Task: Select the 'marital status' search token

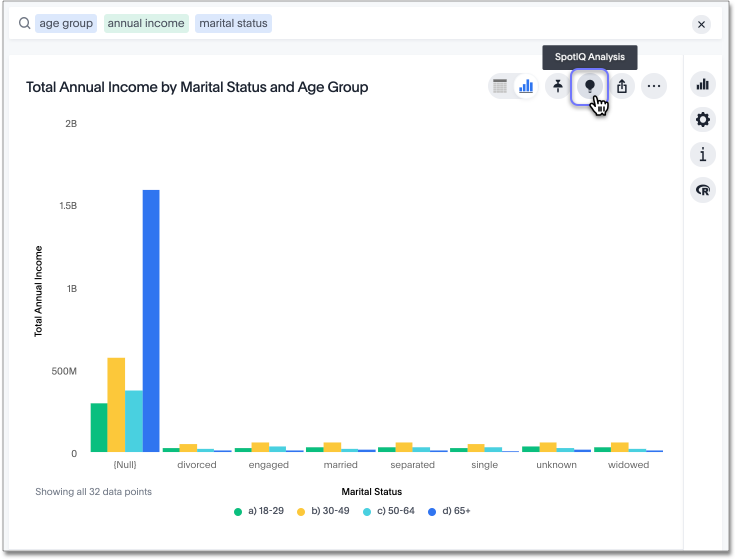Action: [x=234, y=24]
